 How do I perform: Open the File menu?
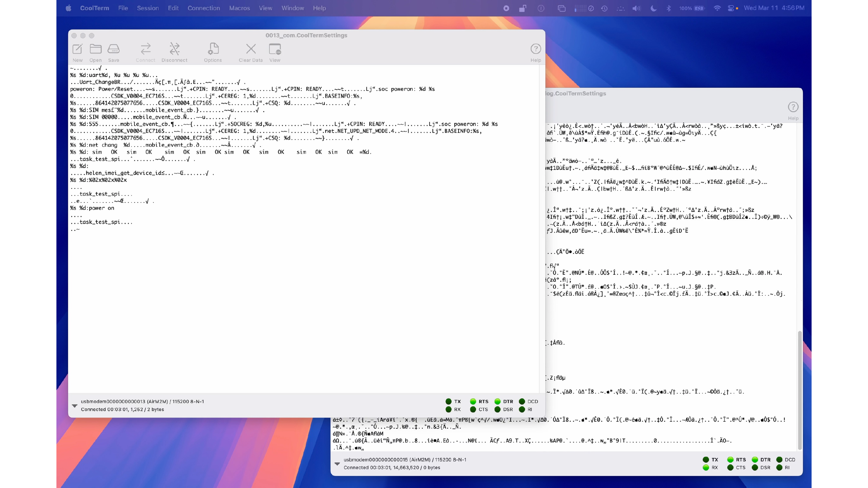coord(123,8)
